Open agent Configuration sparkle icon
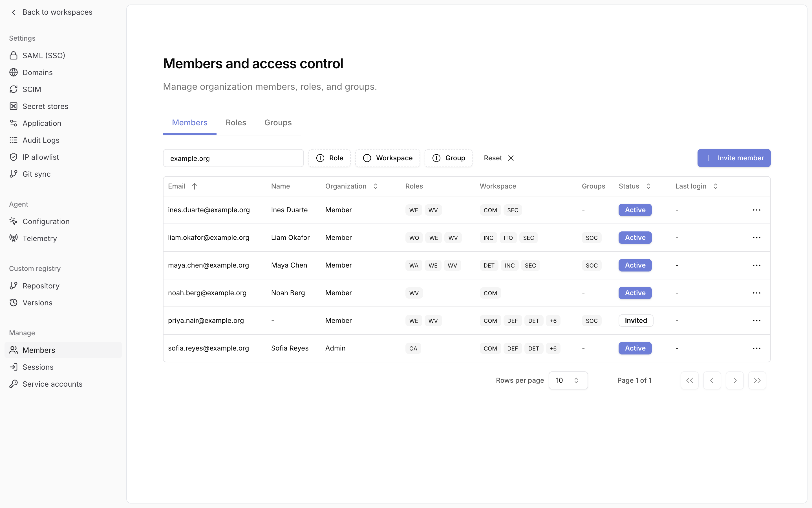Screen dimensions: 812x508 (14, 222)
